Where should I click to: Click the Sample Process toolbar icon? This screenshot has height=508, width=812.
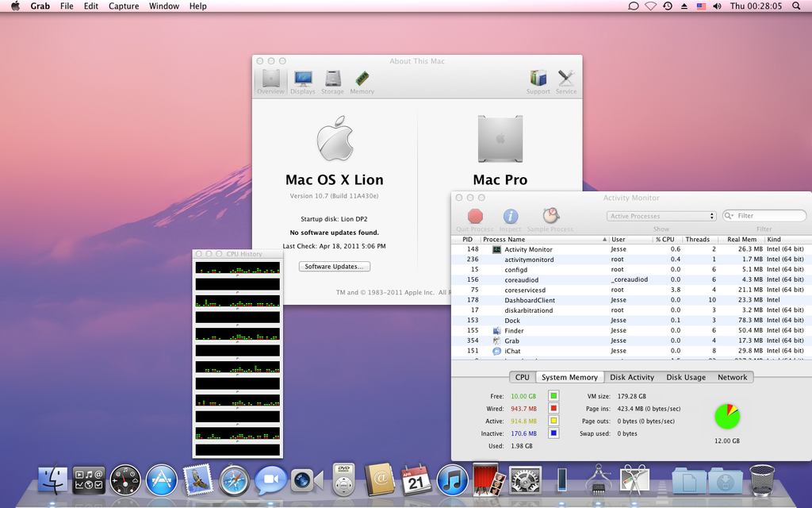point(550,216)
